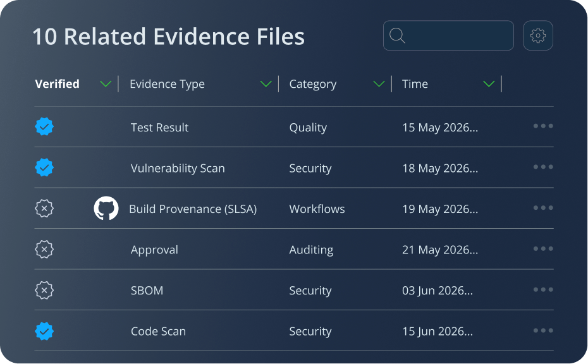Screen dimensions: 588x364
Task: Open the more options menu for SBOM
Action: (x=543, y=289)
